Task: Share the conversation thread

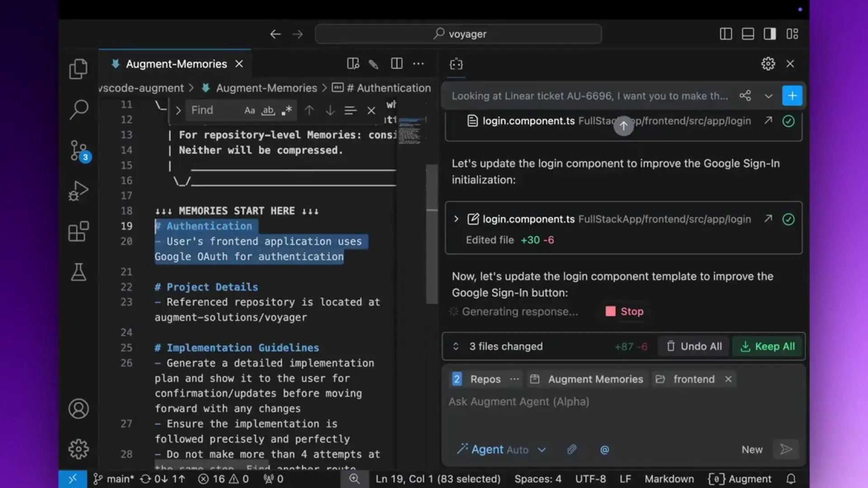Action: (745, 96)
